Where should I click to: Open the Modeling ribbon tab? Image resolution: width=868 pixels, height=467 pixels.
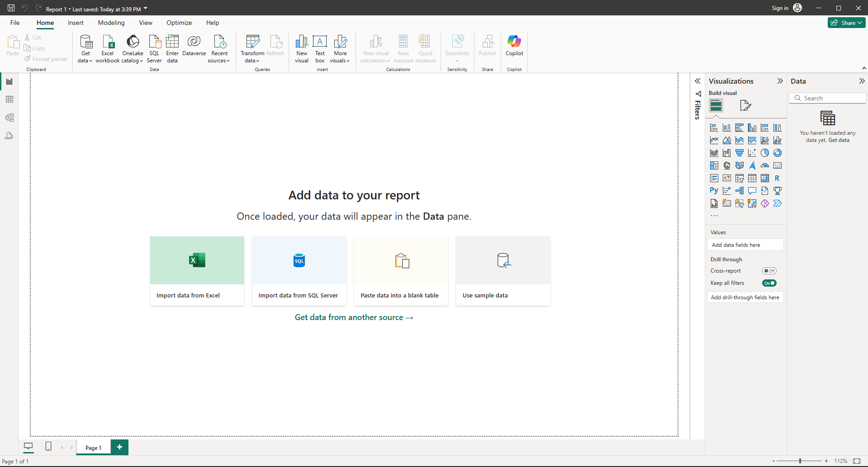click(x=111, y=23)
